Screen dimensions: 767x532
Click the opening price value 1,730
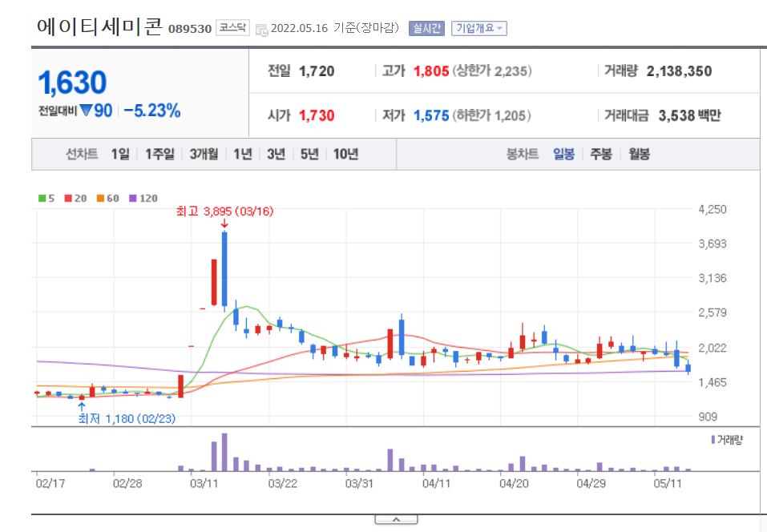[x=317, y=116]
